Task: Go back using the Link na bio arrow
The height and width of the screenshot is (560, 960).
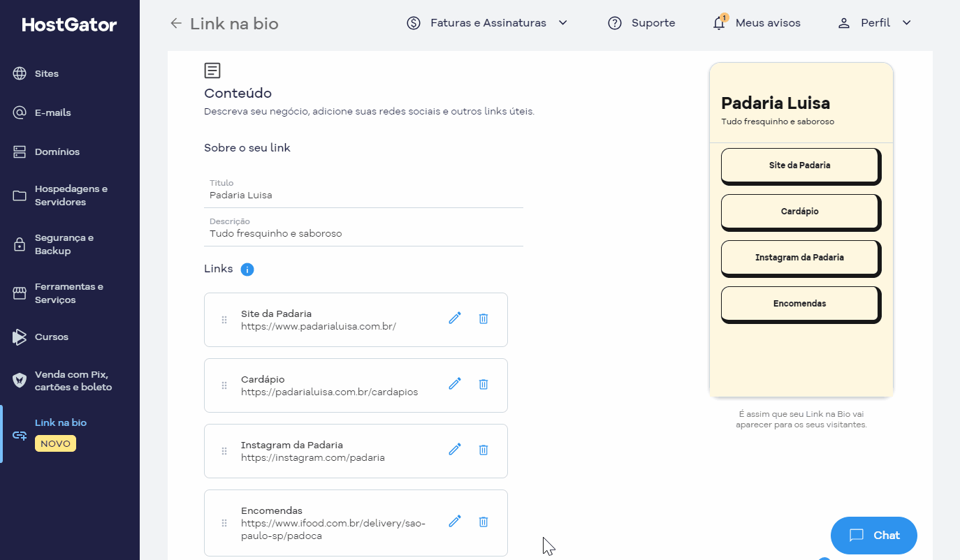Action: click(176, 23)
